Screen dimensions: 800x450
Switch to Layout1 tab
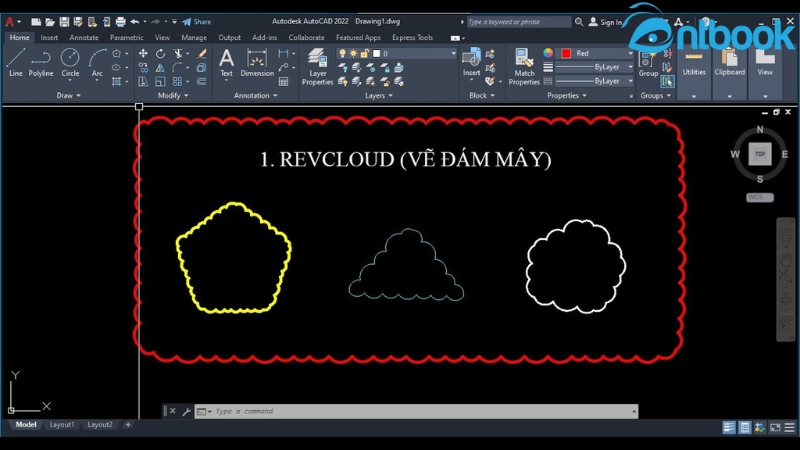pos(62,424)
